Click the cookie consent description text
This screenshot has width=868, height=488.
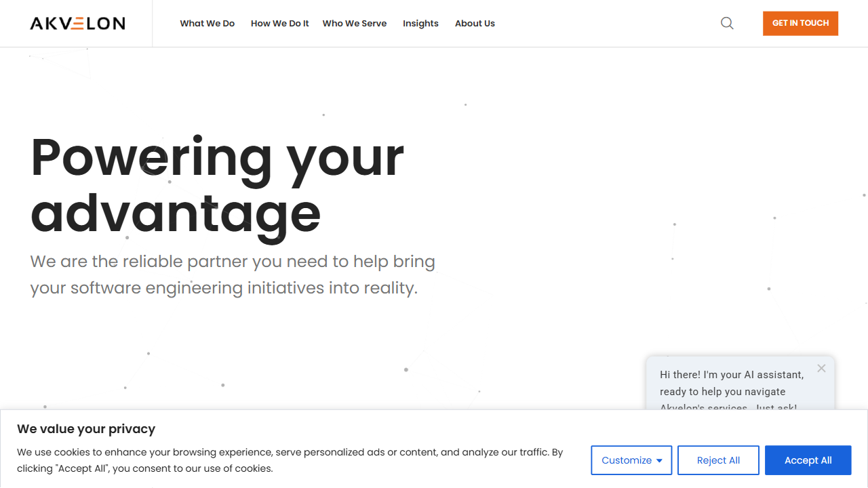pyautogui.click(x=290, y=460)
